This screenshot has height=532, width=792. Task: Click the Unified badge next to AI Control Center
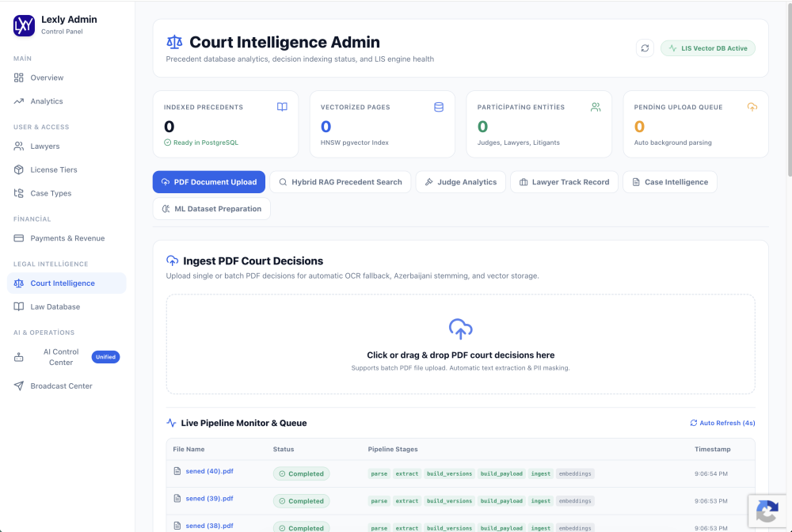pos(105,357)
